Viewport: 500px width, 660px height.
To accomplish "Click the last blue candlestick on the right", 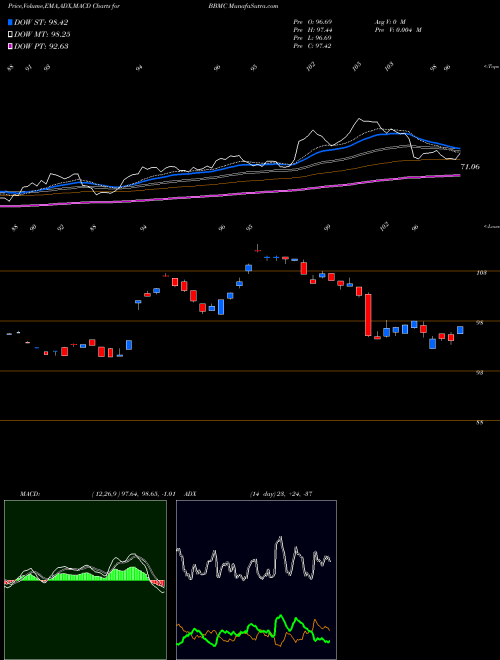I will tap(460, 330).
